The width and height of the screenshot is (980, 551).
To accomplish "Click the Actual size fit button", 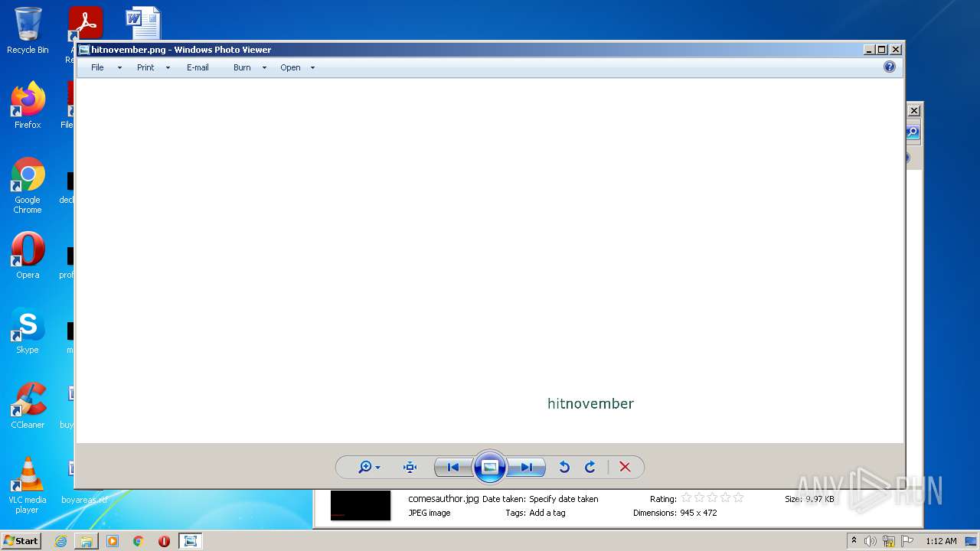I will [x=410, y=467].
